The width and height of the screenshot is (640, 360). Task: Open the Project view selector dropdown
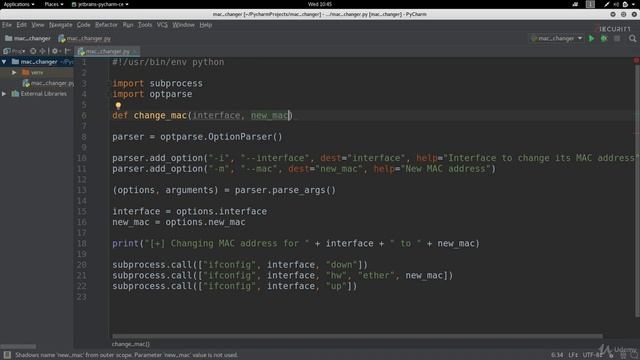point(14,51)
